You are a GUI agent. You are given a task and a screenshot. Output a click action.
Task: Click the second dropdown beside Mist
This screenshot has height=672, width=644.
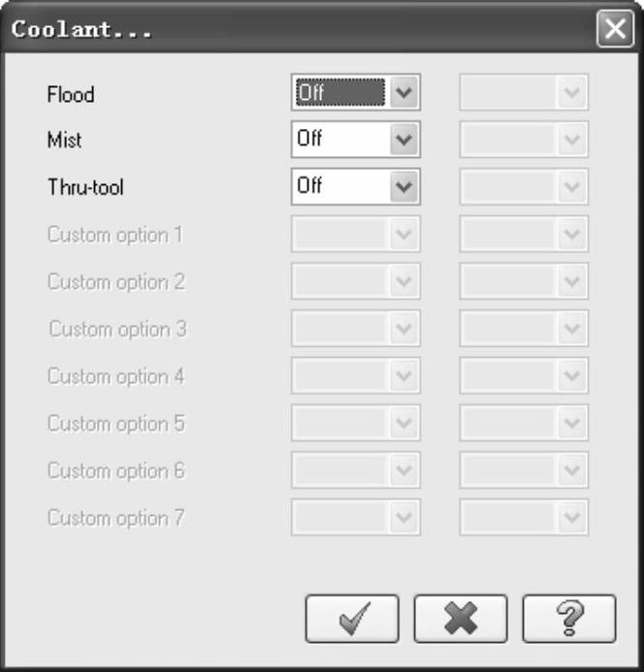coord(524,140)
